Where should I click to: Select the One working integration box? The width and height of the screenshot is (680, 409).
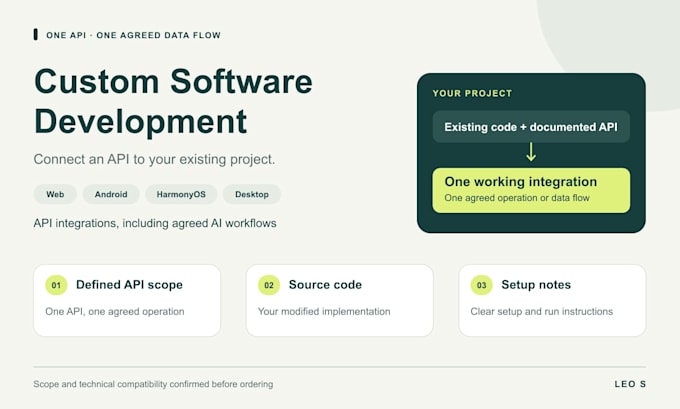[531, 190]
